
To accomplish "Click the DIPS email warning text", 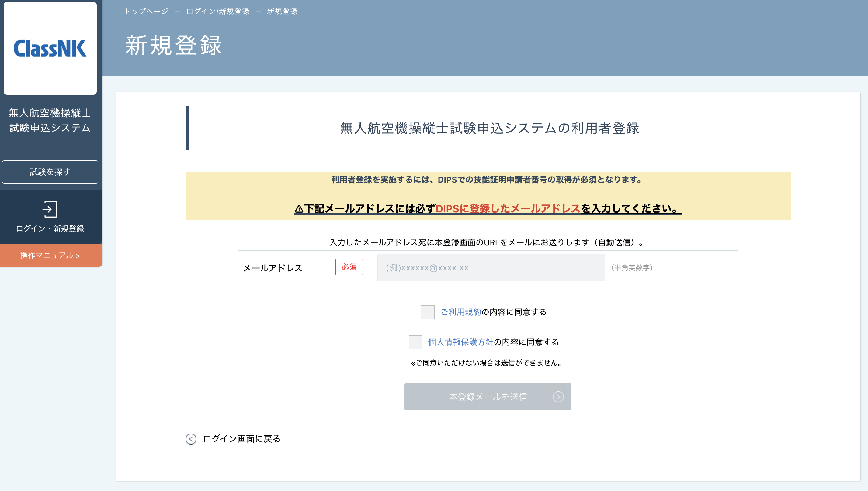I will coord(488,208).
